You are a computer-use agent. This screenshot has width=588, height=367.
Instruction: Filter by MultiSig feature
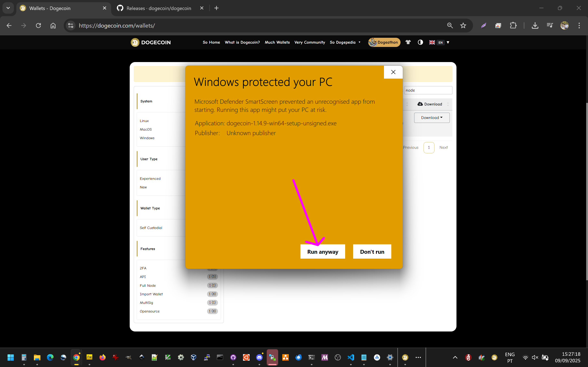tap(146, 303)
